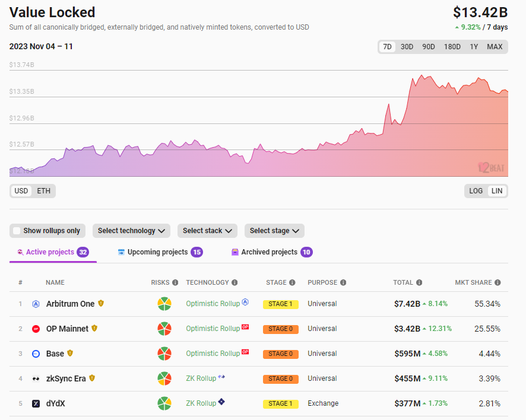The image size is (526, 420).
Task: Click the OP Mainnet red logo icon
Action: click(x=36, y=329)
